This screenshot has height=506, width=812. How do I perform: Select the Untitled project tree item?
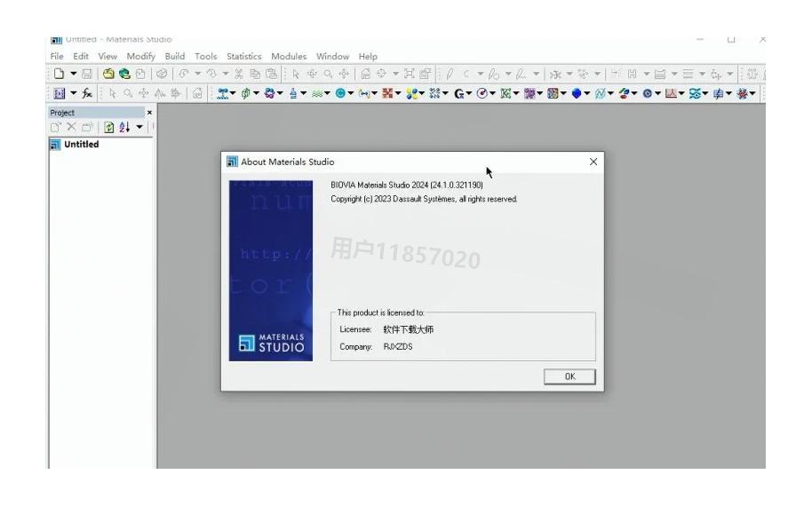[82, 145]
